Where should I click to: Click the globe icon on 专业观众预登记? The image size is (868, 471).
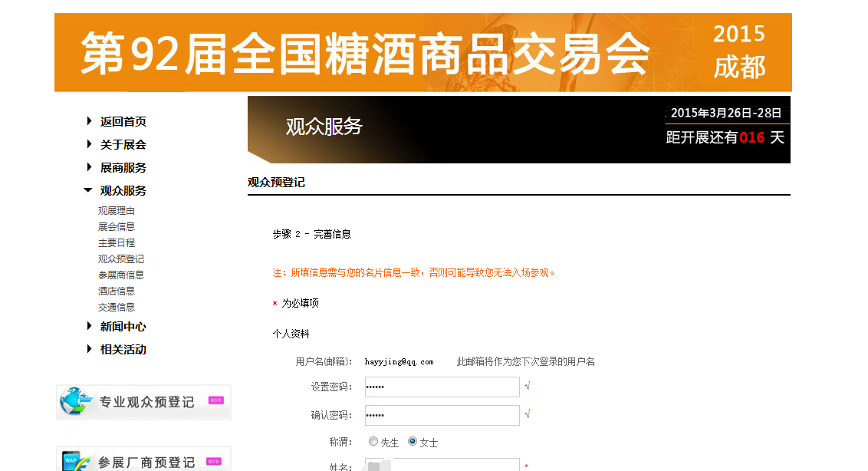point(75,401)
